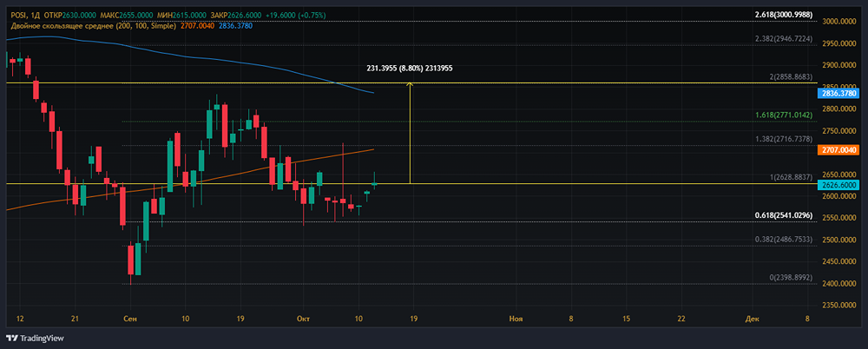This screenshot has height=349, width=868.
Task: Click the 0(2398.8992) Fibonacci label
Action: pos(791,276)
